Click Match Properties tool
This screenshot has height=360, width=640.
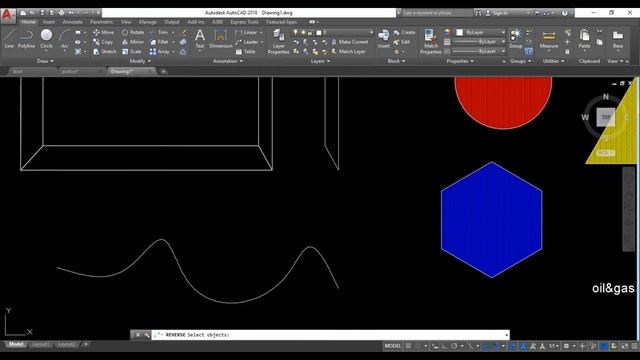click(x=431, y=41)
